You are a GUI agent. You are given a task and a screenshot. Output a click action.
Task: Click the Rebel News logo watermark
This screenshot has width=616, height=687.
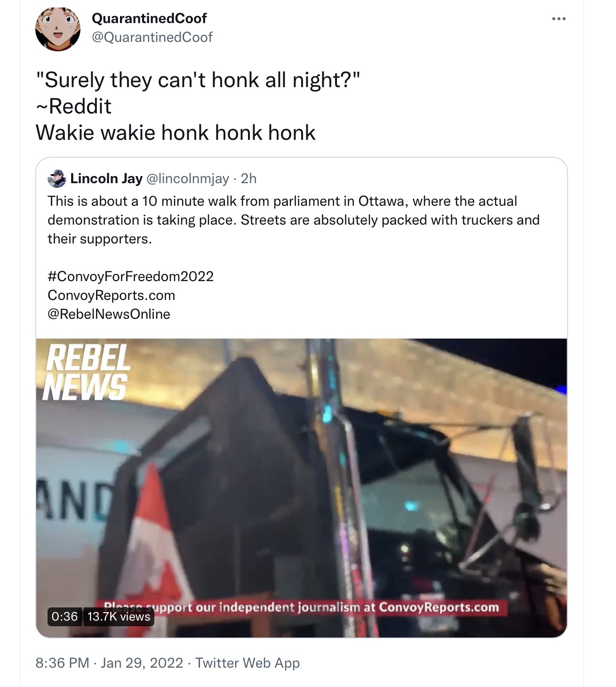pyautogui.click(x=86, y=372)
